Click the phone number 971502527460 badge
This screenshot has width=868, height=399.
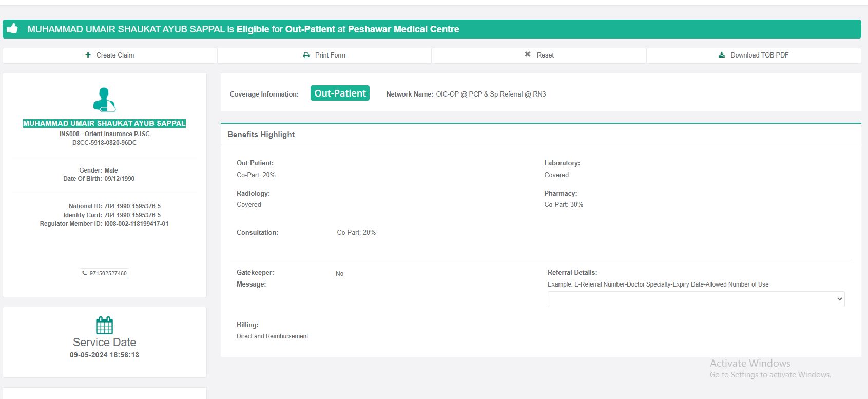tap(105, 273)
